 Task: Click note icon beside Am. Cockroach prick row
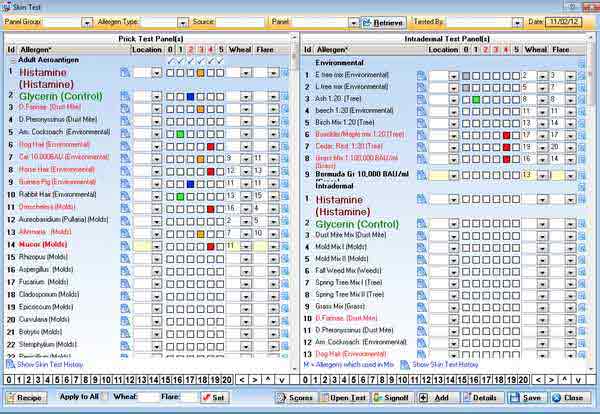[125, 134]
